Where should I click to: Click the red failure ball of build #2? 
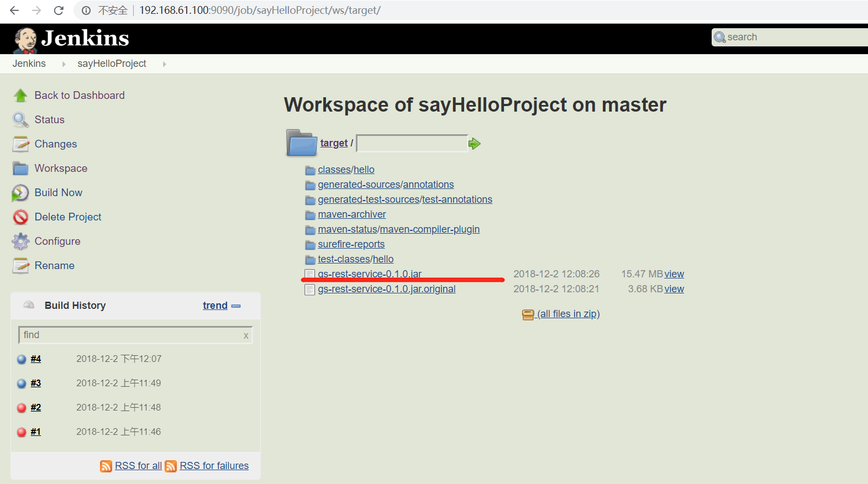22,408
